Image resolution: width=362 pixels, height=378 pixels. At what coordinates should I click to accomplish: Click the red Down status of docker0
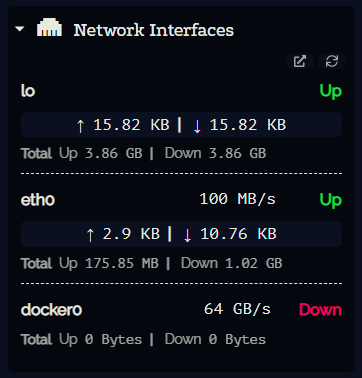[320, 310]
